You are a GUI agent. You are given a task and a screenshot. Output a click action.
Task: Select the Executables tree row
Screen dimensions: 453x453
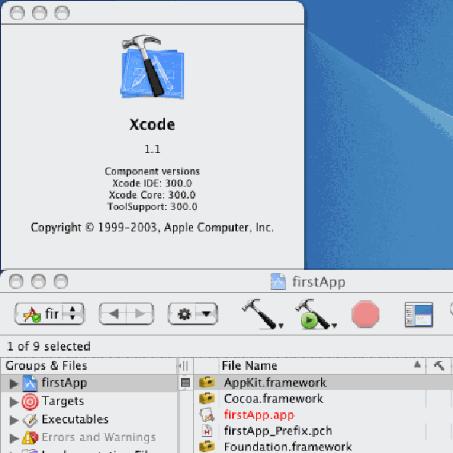pos(89,420)
